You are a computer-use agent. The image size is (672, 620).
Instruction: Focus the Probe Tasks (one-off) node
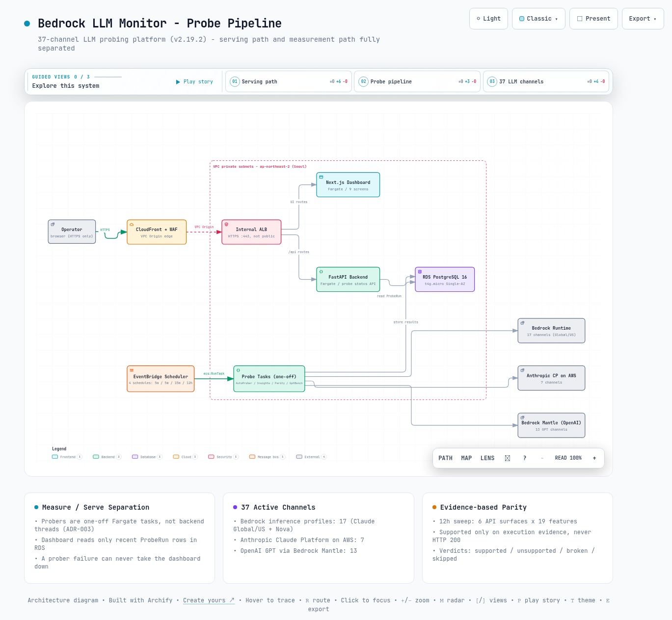point(269,379)
